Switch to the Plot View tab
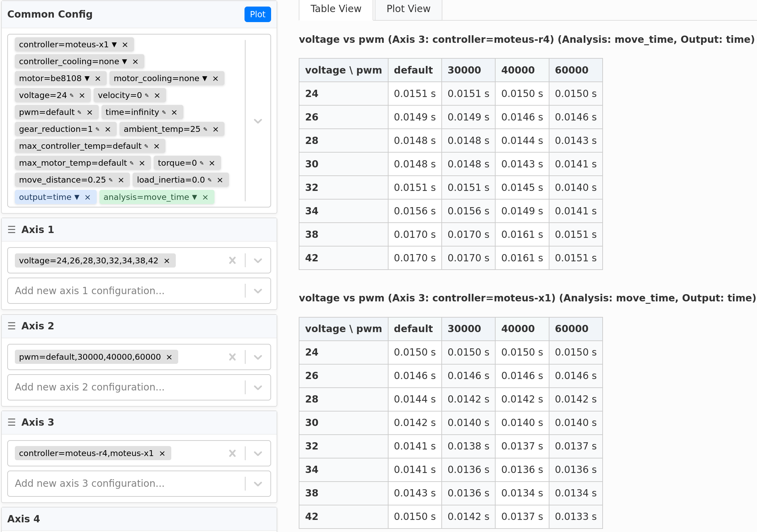757x532 pixels. click(x=408, y=9)
